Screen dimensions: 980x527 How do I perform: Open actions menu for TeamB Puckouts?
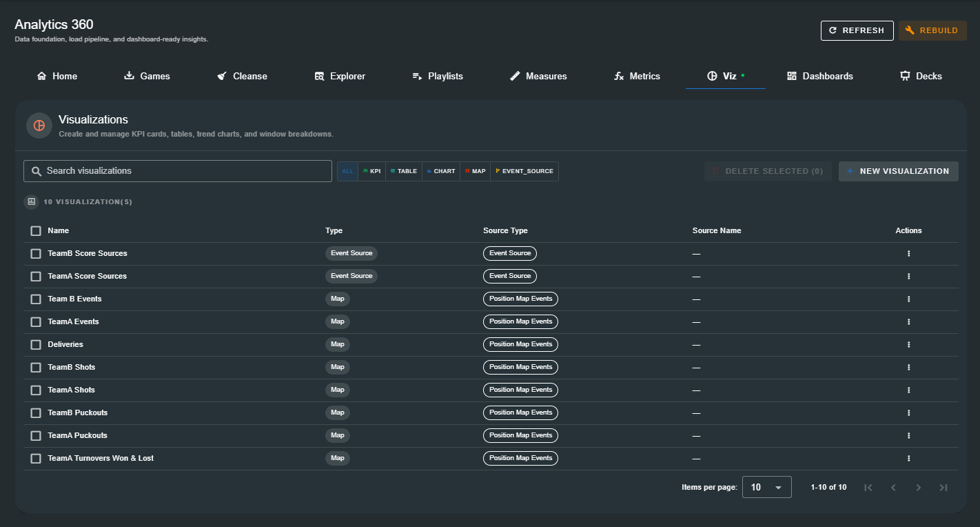pos(908,413)
